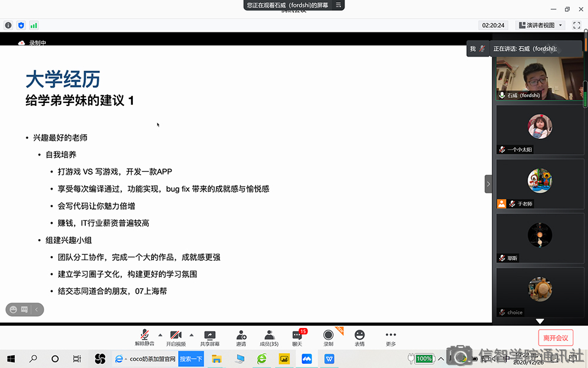
Task: Open 共享屏幕 screen share icon
Action: click(x=209, y=338)
